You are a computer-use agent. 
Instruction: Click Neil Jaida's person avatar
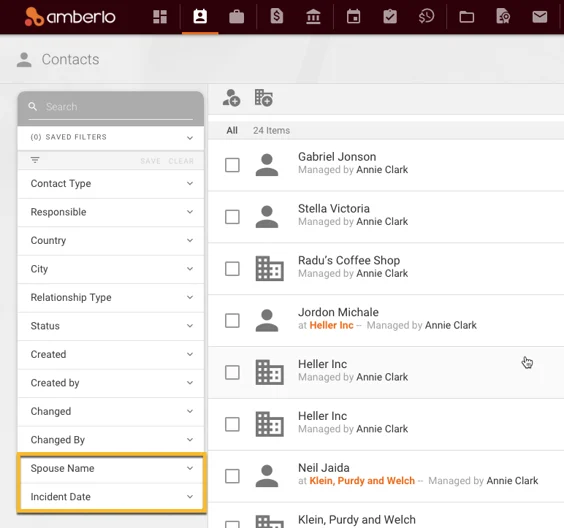[x=267, y=476]
